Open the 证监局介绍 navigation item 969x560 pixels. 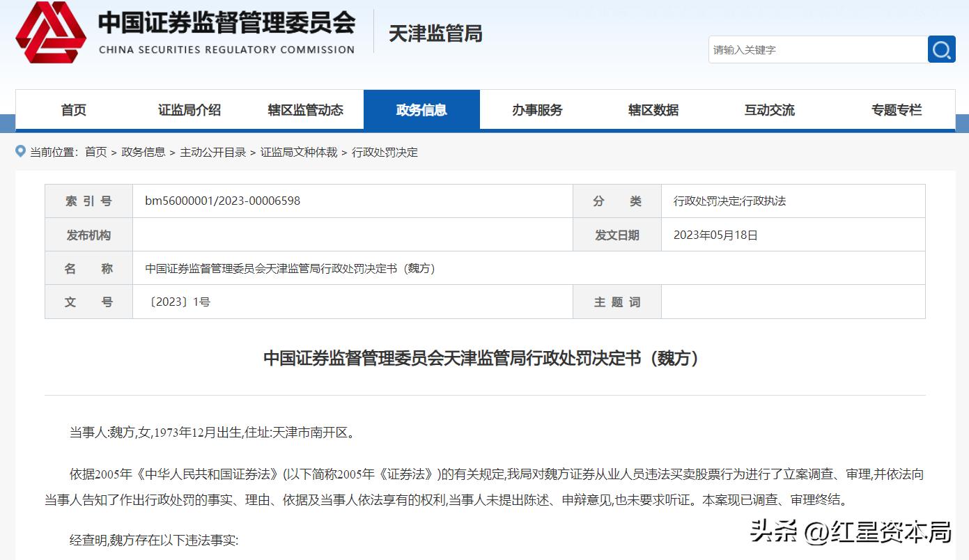click(188, 109)
